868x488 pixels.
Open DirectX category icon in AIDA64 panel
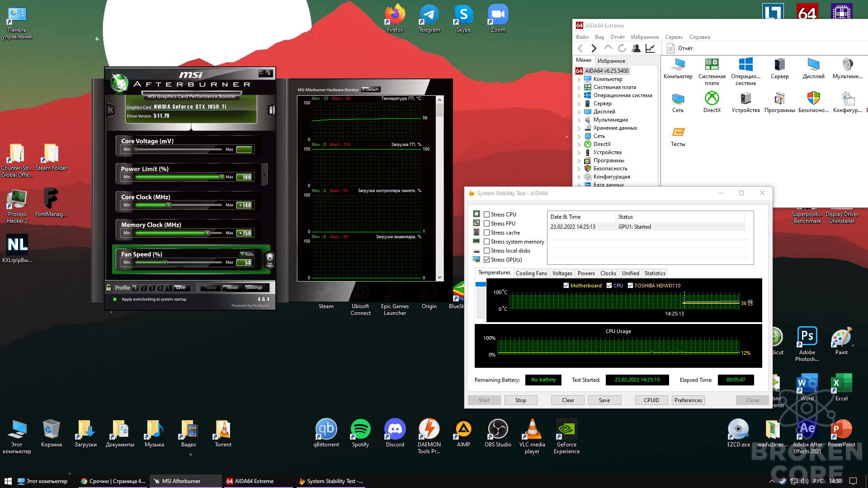pyautogui.click(x=712, y=102)
